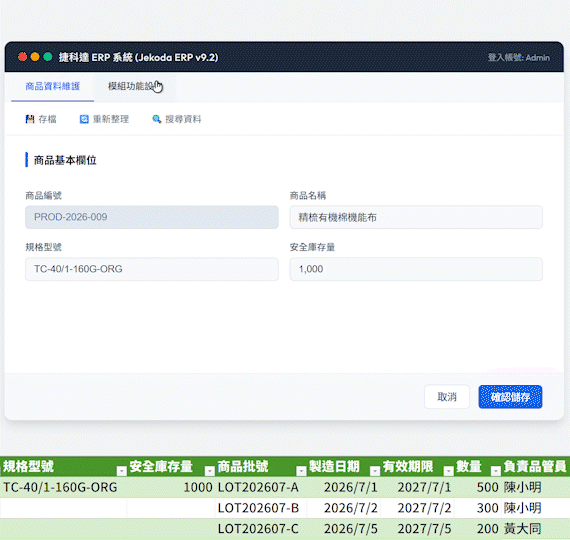Click the 負責品管員 column header
The image size is (570, 540).
pyautogui.click(x=535, y=467)
